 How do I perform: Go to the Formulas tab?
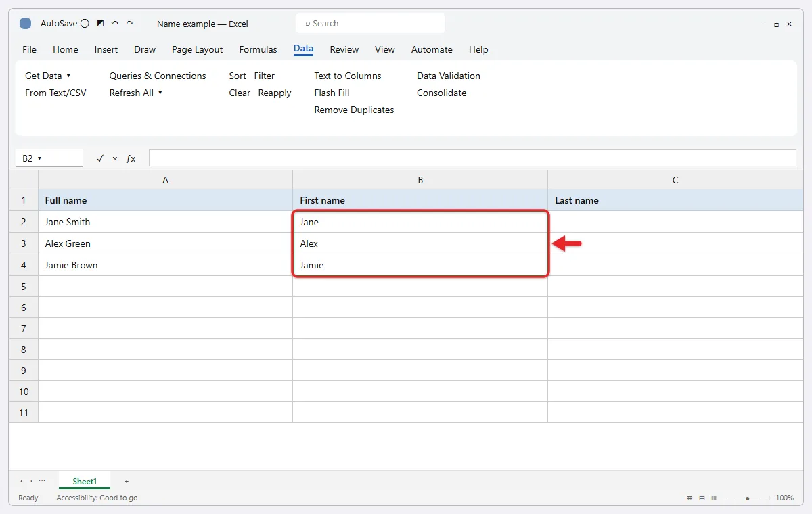click(258, 49)
